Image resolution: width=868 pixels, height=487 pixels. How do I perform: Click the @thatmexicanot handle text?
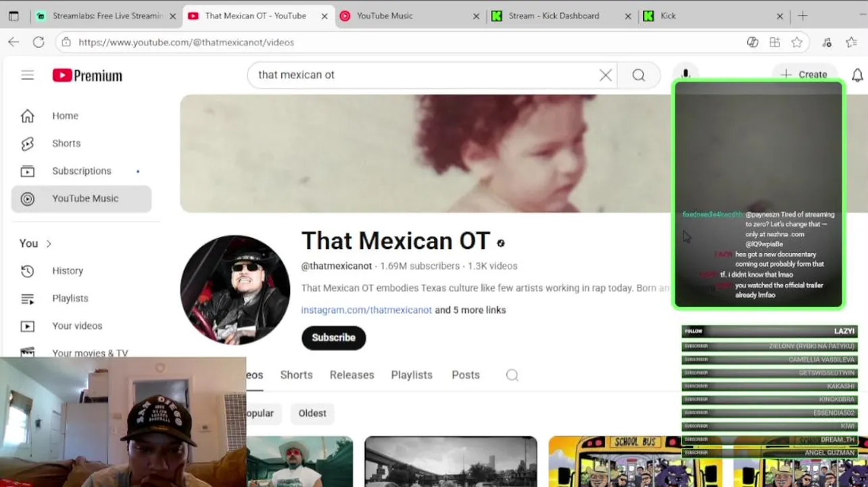pyautogui.click(x=337, y=266)
